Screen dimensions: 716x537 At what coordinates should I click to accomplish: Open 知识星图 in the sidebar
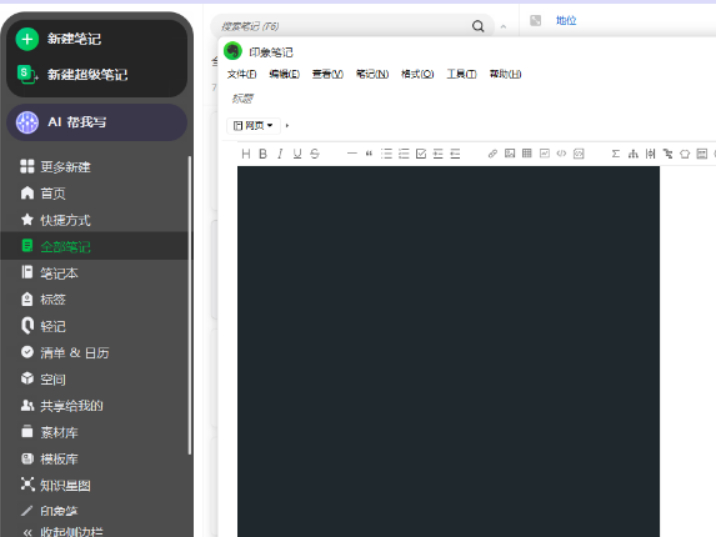click(55, 485)
